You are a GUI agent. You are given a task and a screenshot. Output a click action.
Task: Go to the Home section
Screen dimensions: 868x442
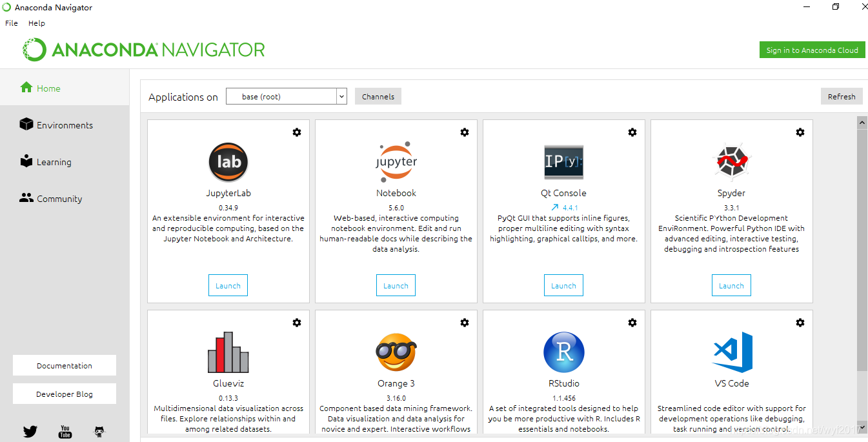coord(65,88)
